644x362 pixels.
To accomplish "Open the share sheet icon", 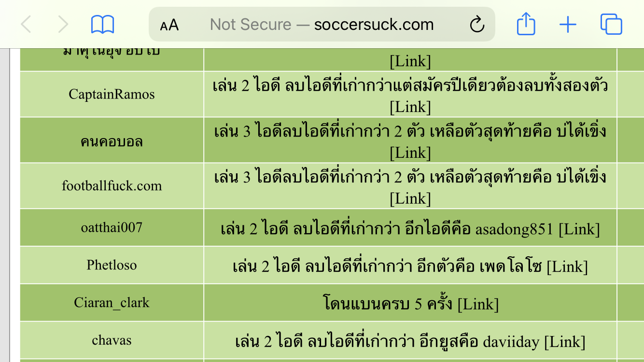I will [526, 24].
